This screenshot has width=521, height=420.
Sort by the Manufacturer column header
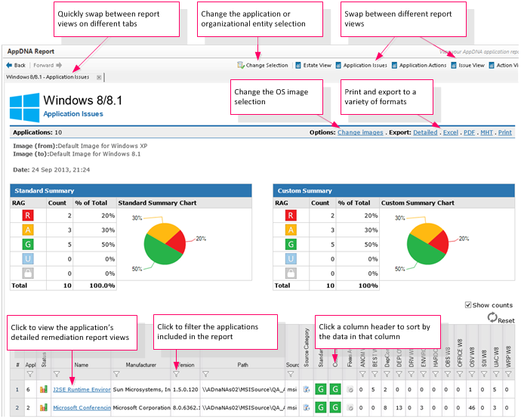141,365
